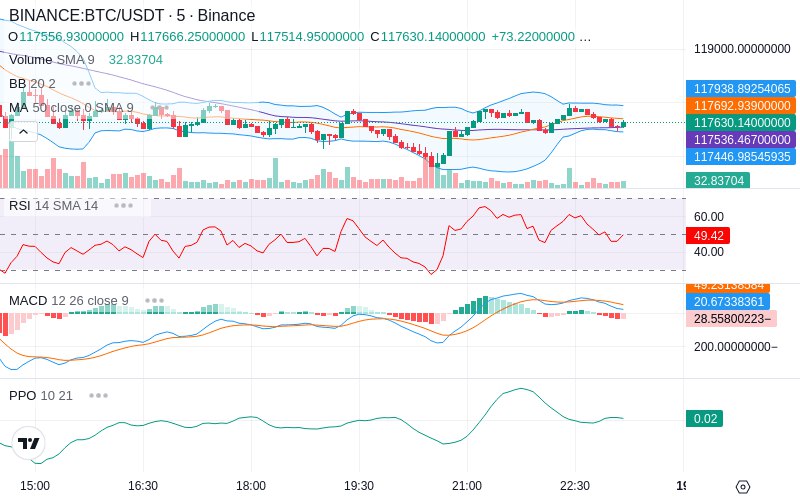Select the Volume SMA 9 legend label
This screenshot has height=500, width=800.
(x=52, y=60)
